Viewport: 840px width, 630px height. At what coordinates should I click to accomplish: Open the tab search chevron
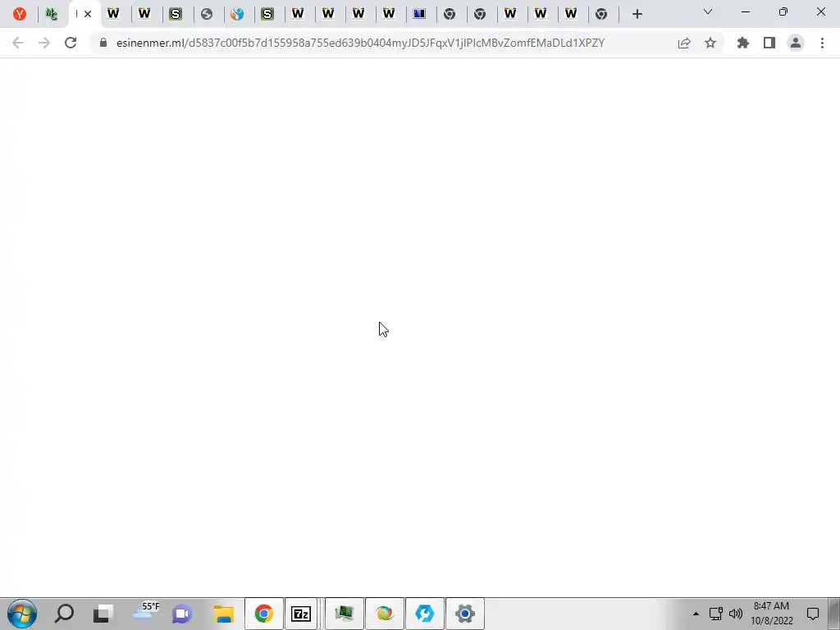point(708,11)
